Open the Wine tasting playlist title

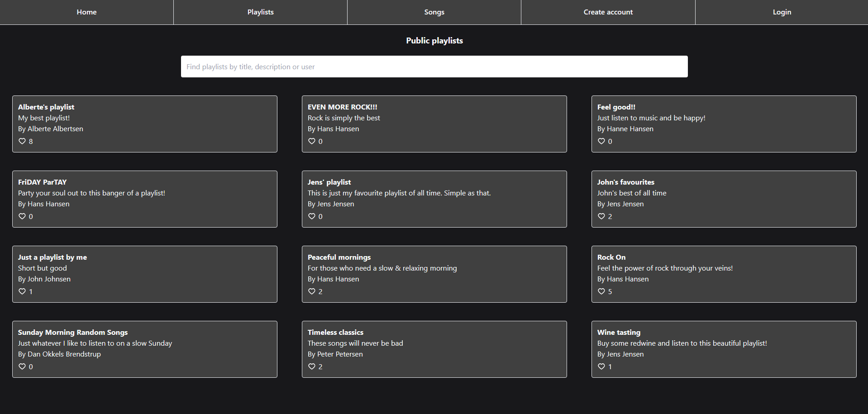point(619,332)
